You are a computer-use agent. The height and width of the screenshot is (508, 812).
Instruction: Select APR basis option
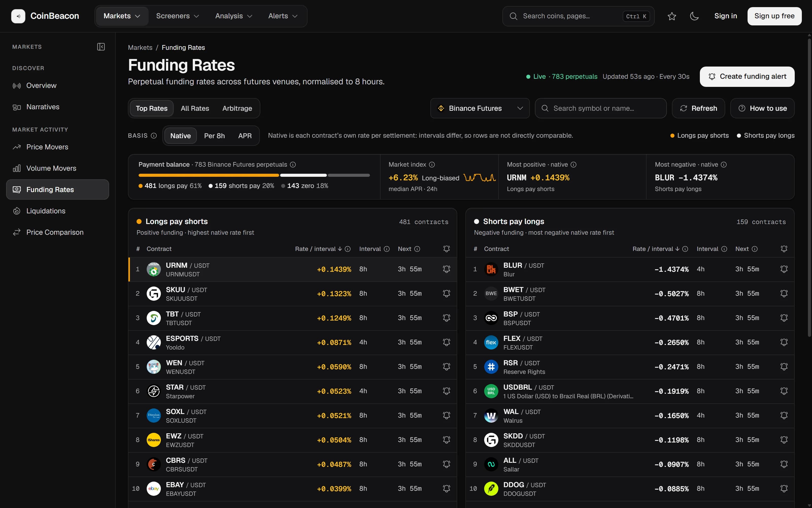tap(245, 136)
